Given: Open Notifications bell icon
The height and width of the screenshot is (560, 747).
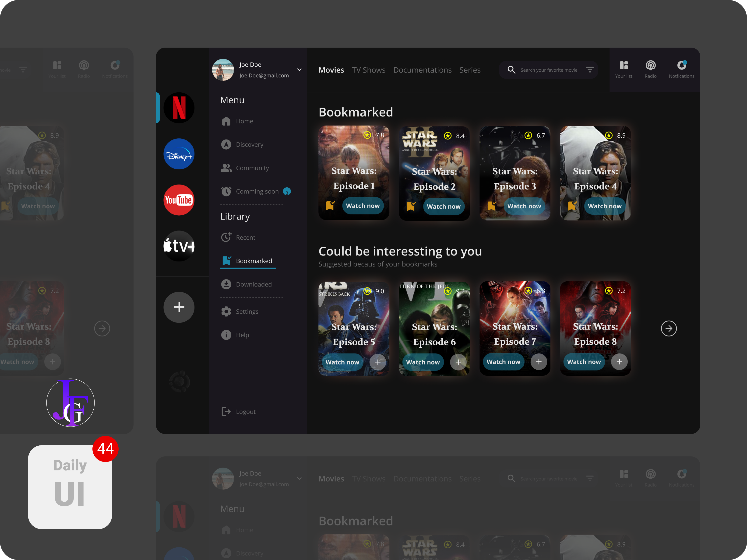Looking at the screenshot, I should (x=681, y=66).
